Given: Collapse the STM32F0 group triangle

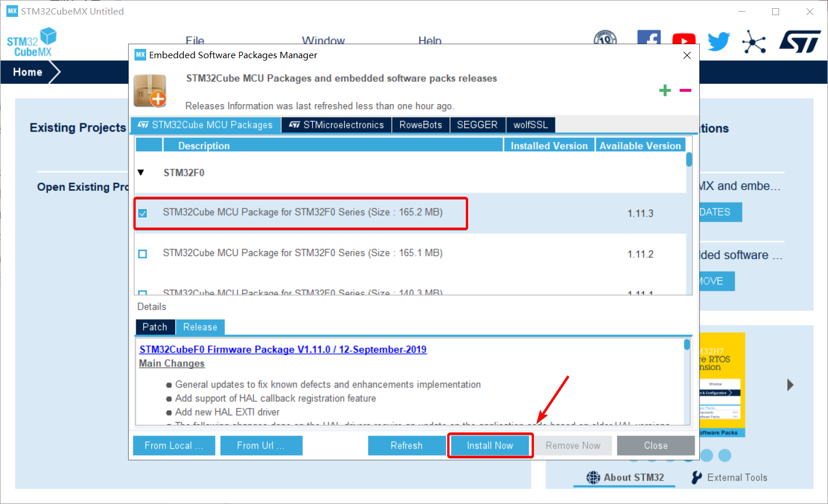Looking at the screenshot, I should [141, 172].
